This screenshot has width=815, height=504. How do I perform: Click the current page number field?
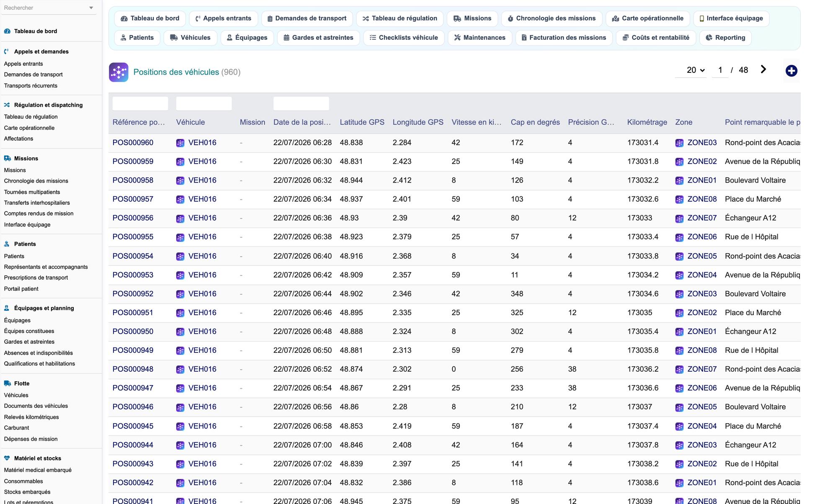pos(720,70)
